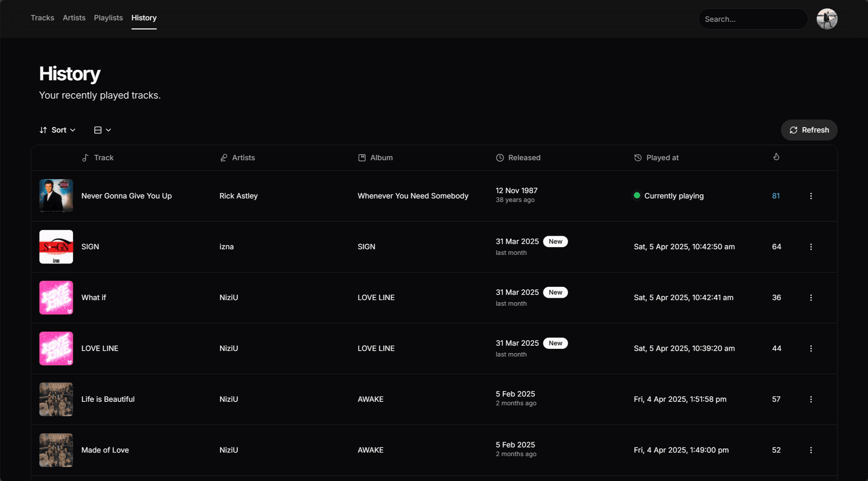The width and height of the screenshot is (868, 481).
Task: Click the popularity flame column icon
Action: (x=776, y=157)
